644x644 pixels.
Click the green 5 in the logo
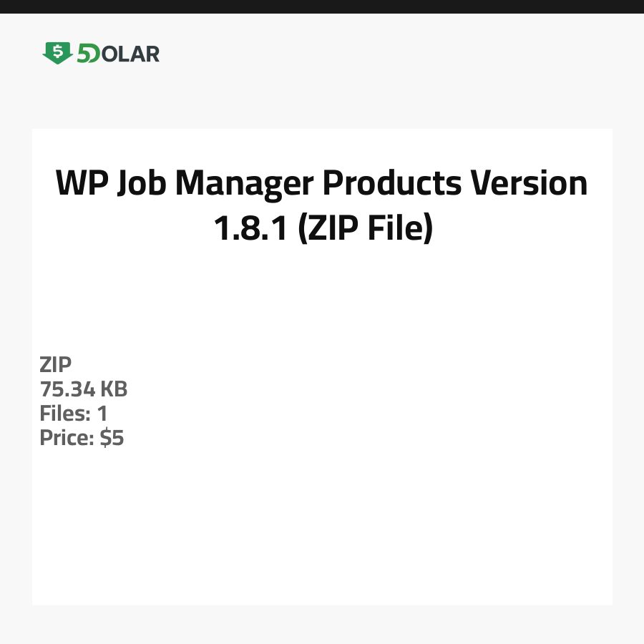pyautogui.click(x=83, y=54)
